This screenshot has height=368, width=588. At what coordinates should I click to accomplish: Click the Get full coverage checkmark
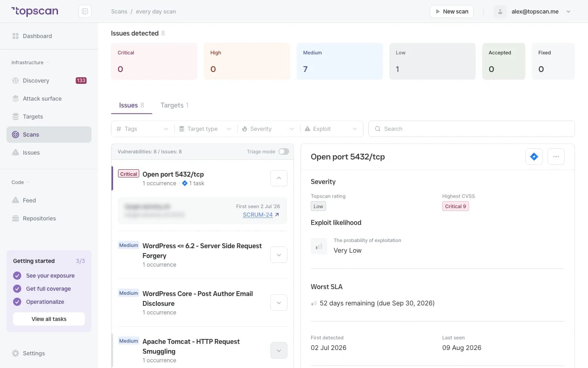tap(17, 289)
